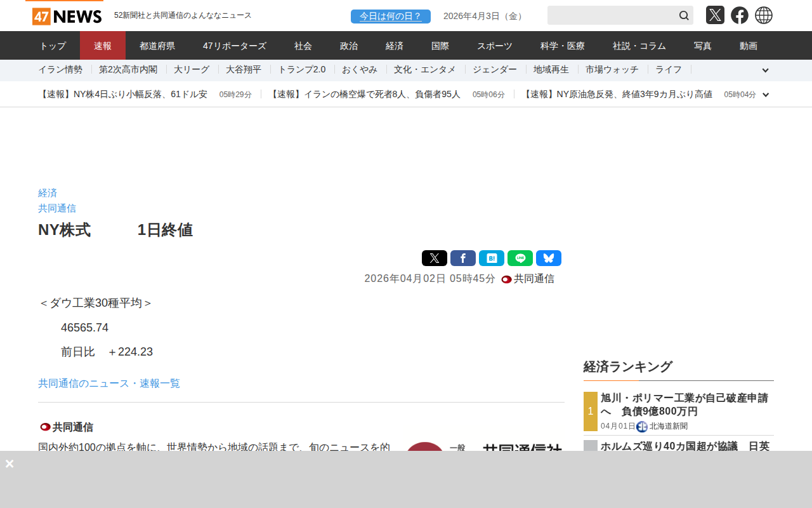Share article via LINE button
This screenshot has width=812, height=508.
pos(520,258)
